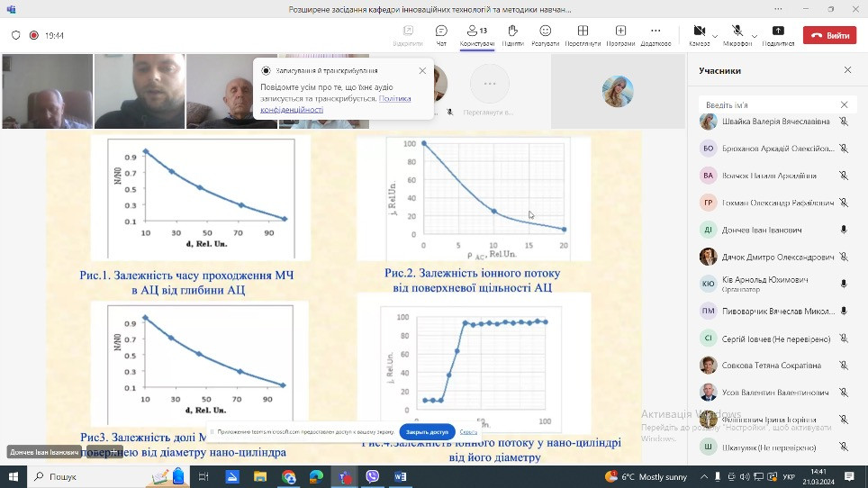
Task: Open Windows Start menu
Action: click(14, 476)
